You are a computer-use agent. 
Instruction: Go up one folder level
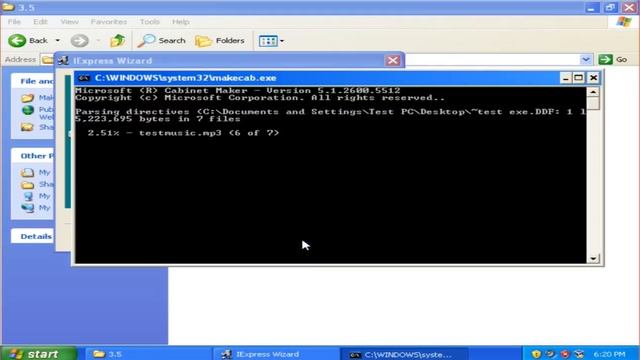118,40
